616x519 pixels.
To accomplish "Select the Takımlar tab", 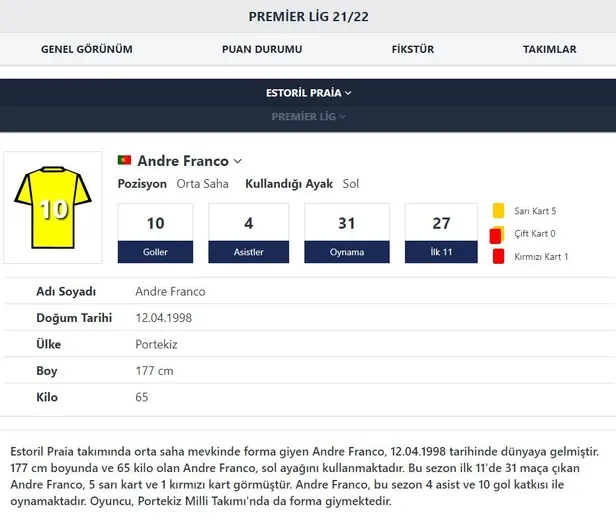I will (x=549, y=49).
